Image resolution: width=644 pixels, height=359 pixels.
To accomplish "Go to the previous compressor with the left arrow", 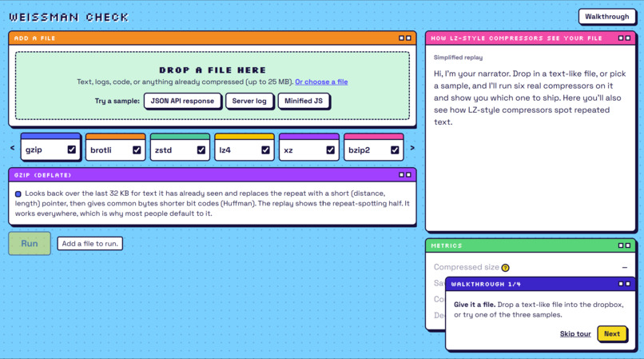I will [12, 148].
